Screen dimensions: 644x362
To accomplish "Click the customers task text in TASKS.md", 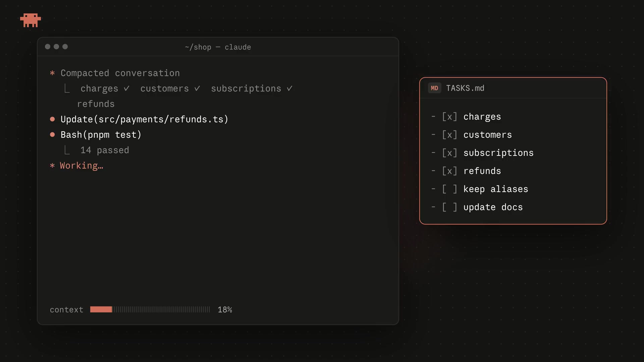I will (x=488, y=135).
